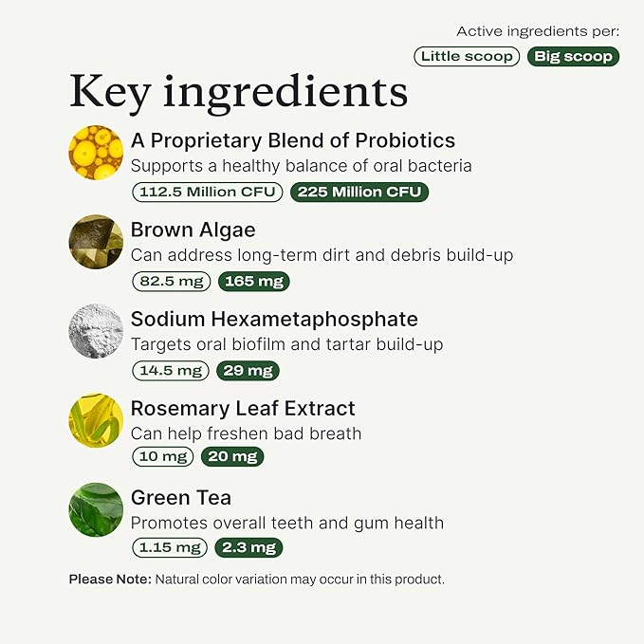Select the Big scoop pill
The width and height of the screenshot is (644, 644).
point(573,56)
